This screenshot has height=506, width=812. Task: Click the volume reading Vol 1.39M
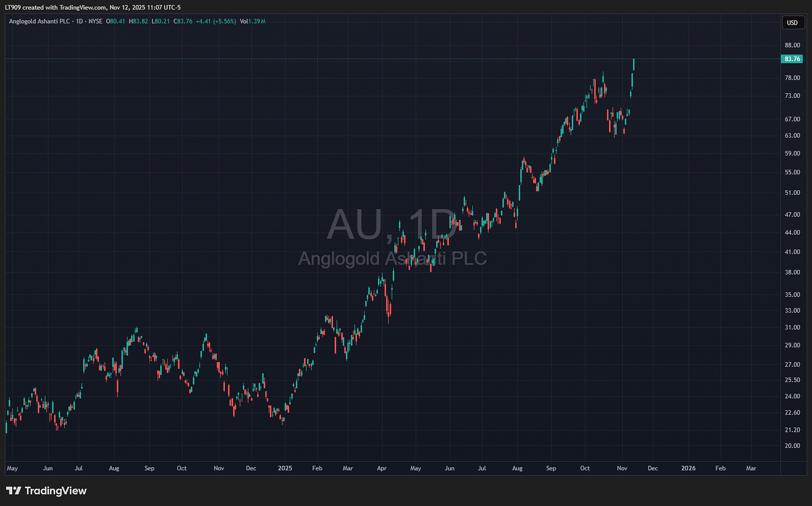point(253,21)
